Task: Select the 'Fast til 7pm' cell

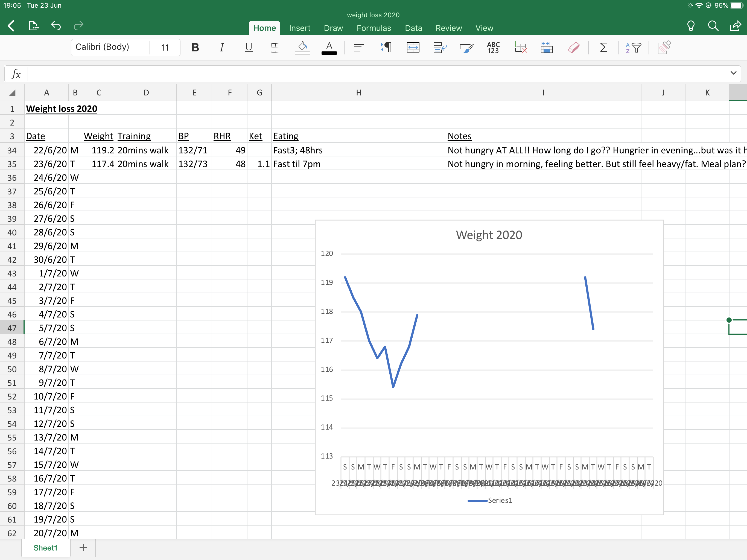Action: [359, 164]
